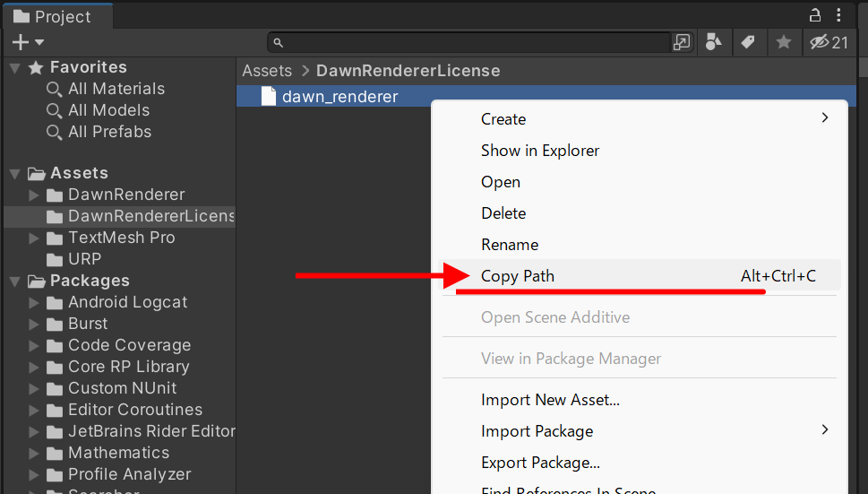The height and width of the screenshot is (494, 868).
Task: Select the All Materials saved search
Action: point(116,89)
